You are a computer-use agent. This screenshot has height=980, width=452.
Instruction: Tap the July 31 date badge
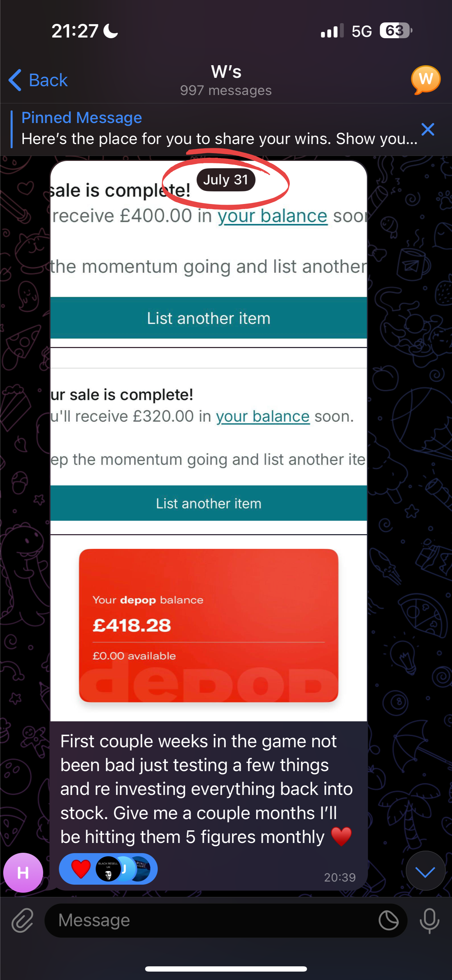226,179
